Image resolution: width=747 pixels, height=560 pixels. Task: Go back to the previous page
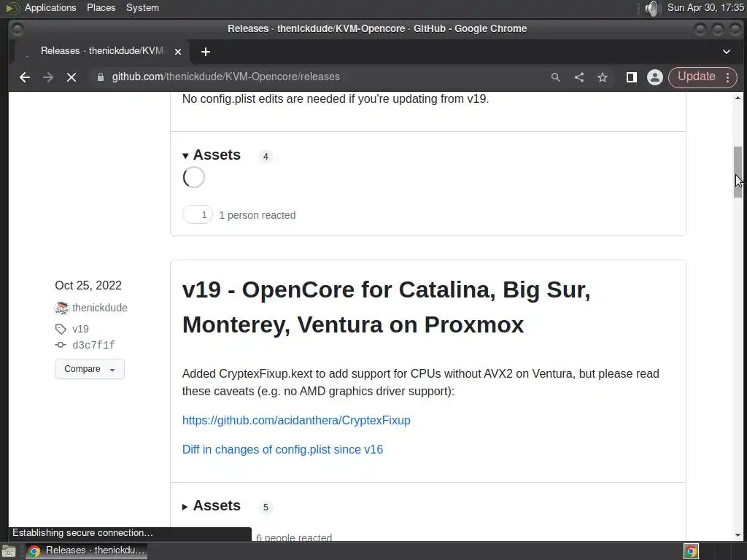tap(24, 77)
